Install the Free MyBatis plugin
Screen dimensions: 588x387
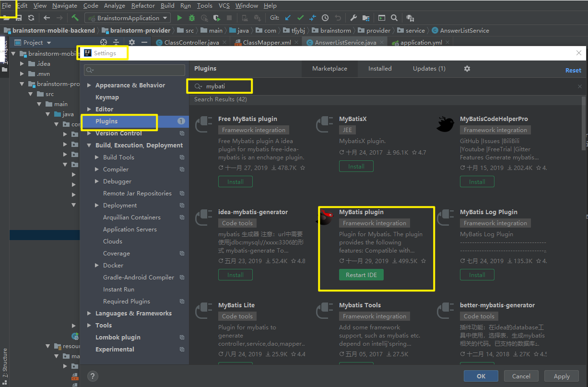coord(235,182)
